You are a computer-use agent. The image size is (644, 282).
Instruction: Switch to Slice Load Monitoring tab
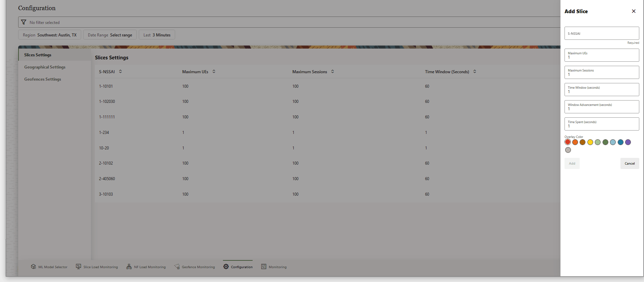point(97,267)
